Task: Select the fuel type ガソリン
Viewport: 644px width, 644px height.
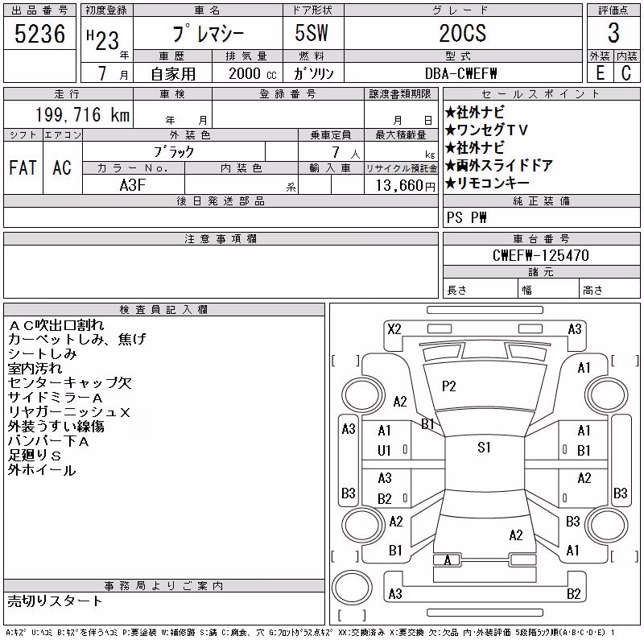Action: (313, 74)
